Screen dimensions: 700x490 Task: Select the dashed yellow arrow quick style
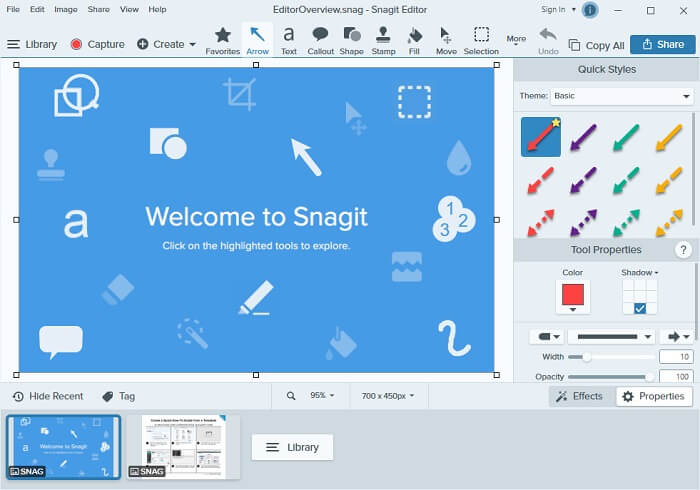(669, 180)
